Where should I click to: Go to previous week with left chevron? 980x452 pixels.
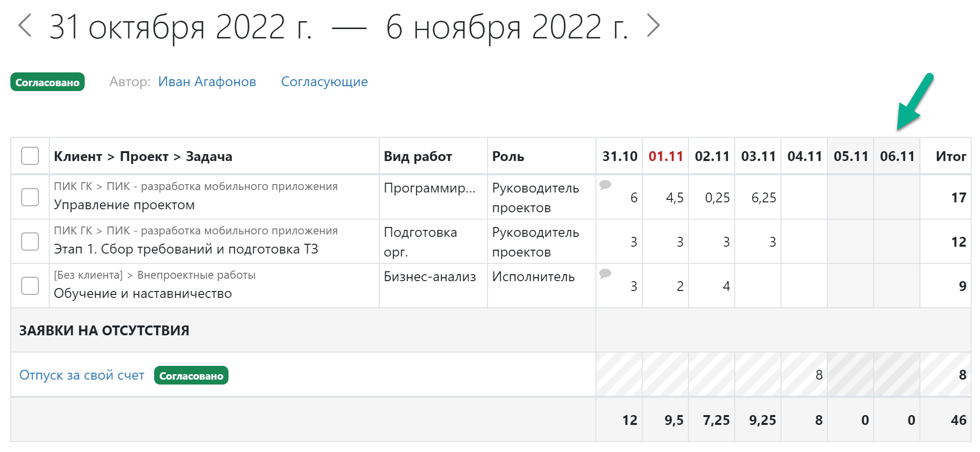(x=25, y=26)
